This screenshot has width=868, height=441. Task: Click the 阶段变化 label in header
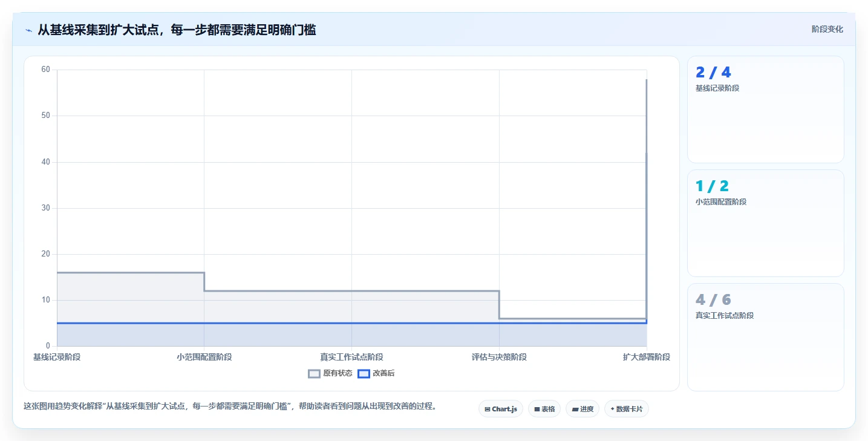[827, 29]
